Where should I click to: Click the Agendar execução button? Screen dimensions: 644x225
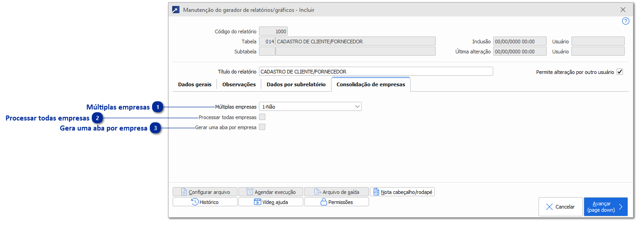click(x=271, y=192)
